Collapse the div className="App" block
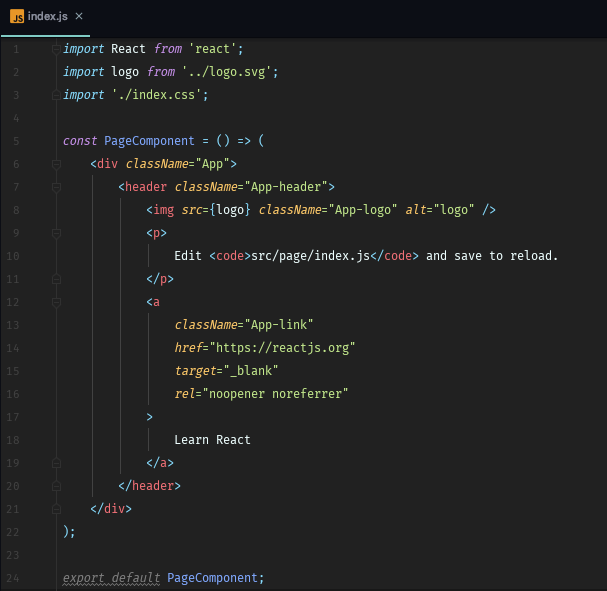The image size is (607, 591). (55, 164)
